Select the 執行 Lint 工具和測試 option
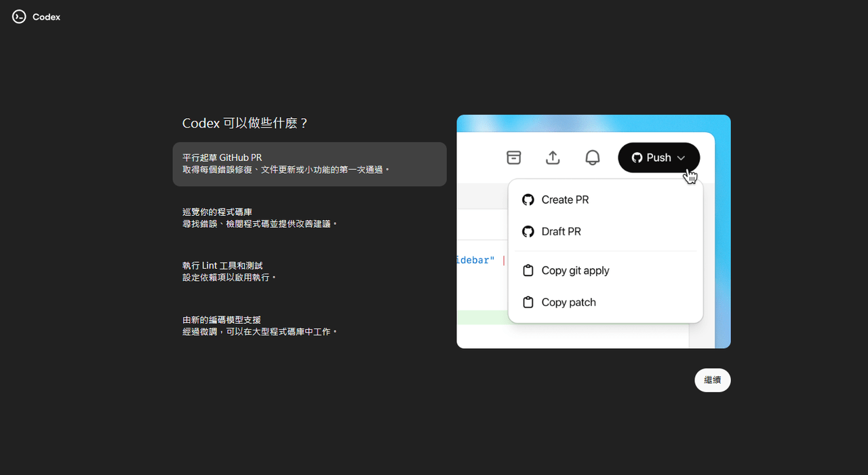 coord(309,271)
